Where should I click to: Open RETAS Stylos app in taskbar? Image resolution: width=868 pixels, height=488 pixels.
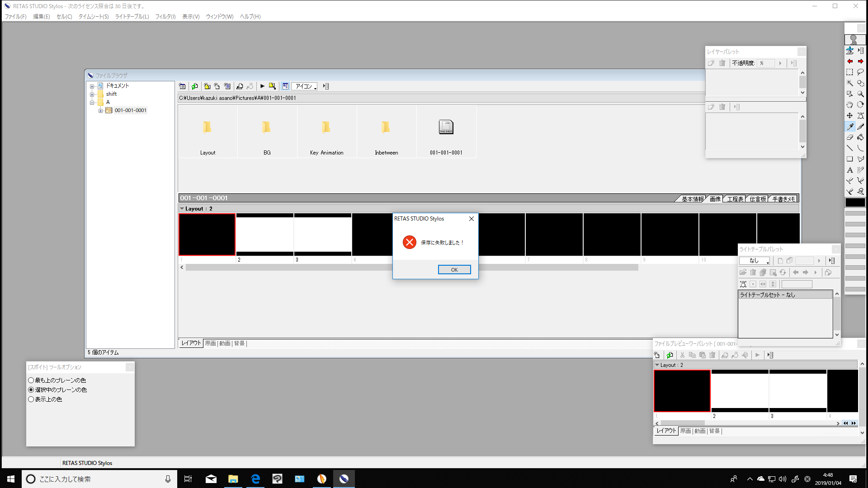click(x=344, y=479)
